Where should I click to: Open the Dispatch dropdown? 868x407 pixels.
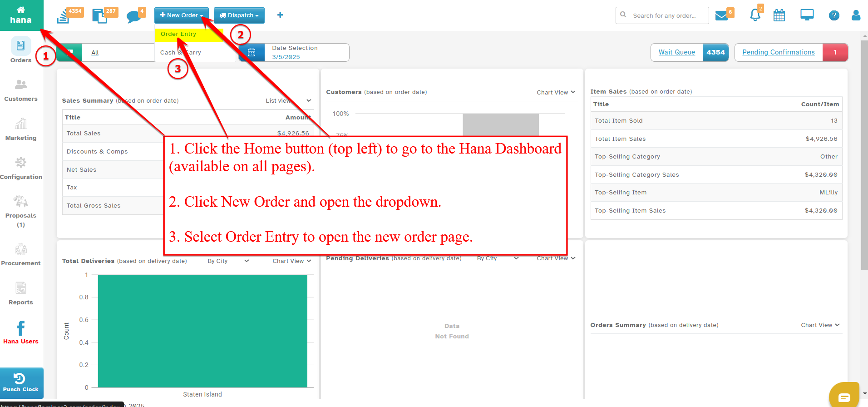point(239,15)
